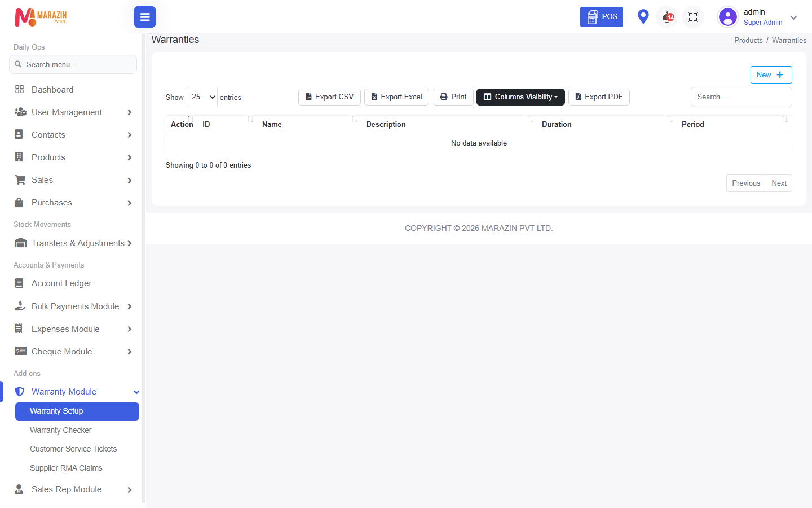Click the Export CSV button
This screenshot has width=812, height=508.
(x=329, y=97)
